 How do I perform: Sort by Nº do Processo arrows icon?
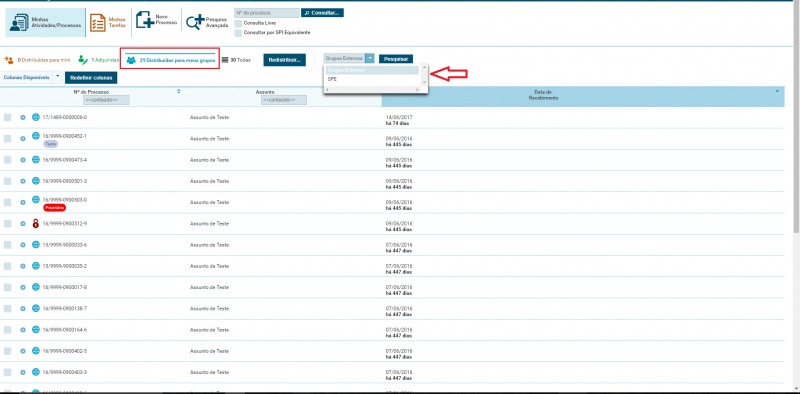[179, 92]
